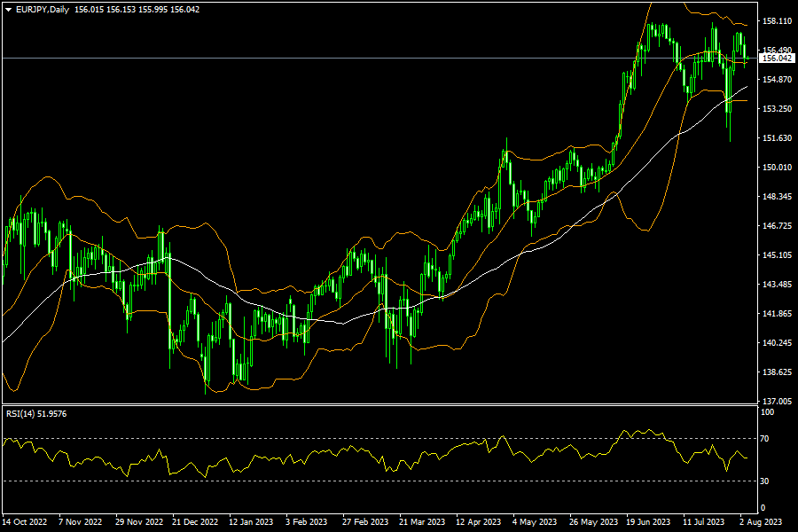
Task: Click the 12 Jan 2023 date label
Action: coord(251,522)
